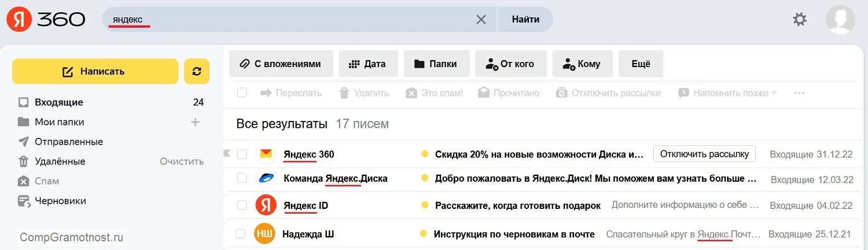868x250 pixels.
Task: Click sender name Яндекс ID
Action: (x=306, y=205)
